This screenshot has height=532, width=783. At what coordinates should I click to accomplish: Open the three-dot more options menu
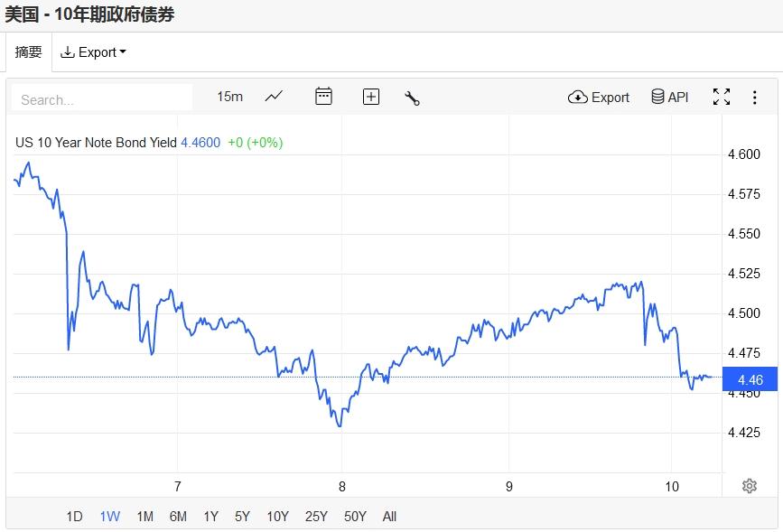point(755,97)
